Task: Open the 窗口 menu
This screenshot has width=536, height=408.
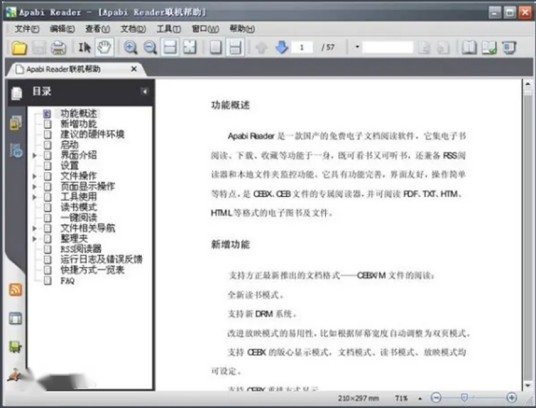Action: coord(205,29)
